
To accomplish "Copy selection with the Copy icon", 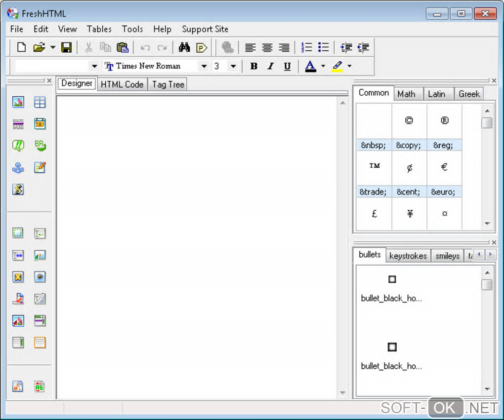I will [x=105, y=47].
